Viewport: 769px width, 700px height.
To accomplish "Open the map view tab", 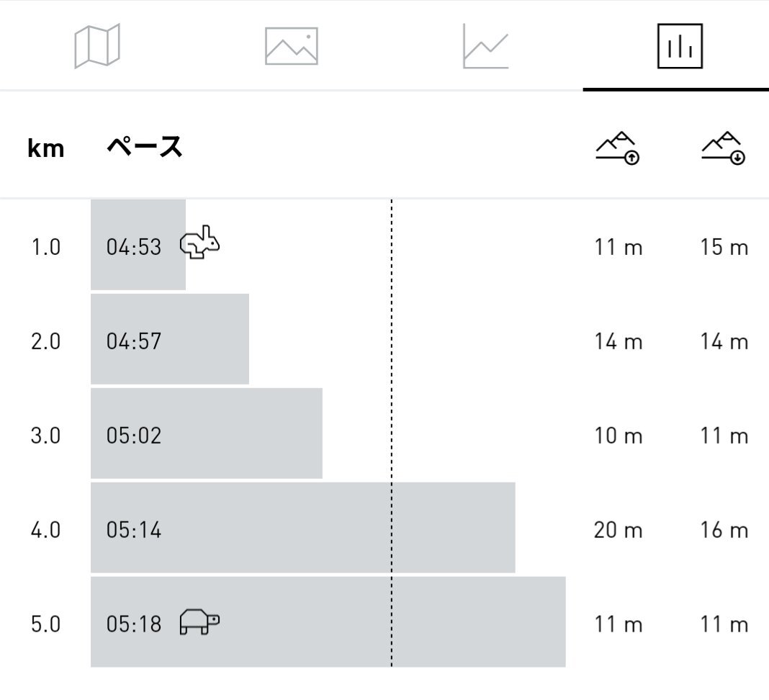I will pyautogui.click(x=97, y=46).
